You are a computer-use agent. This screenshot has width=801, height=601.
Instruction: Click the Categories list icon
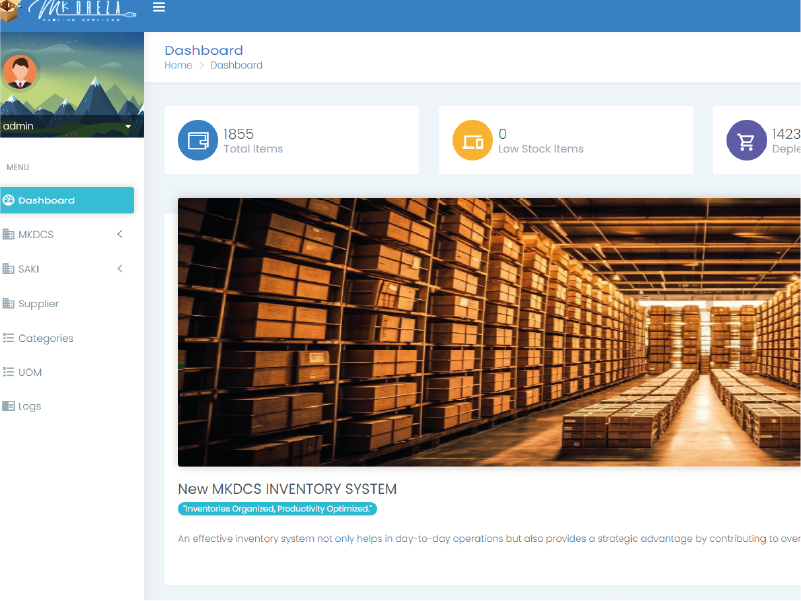click(x=8, y=338)
